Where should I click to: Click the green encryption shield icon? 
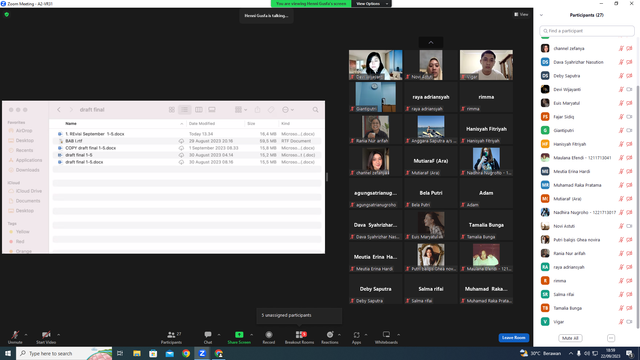point(7,14)
